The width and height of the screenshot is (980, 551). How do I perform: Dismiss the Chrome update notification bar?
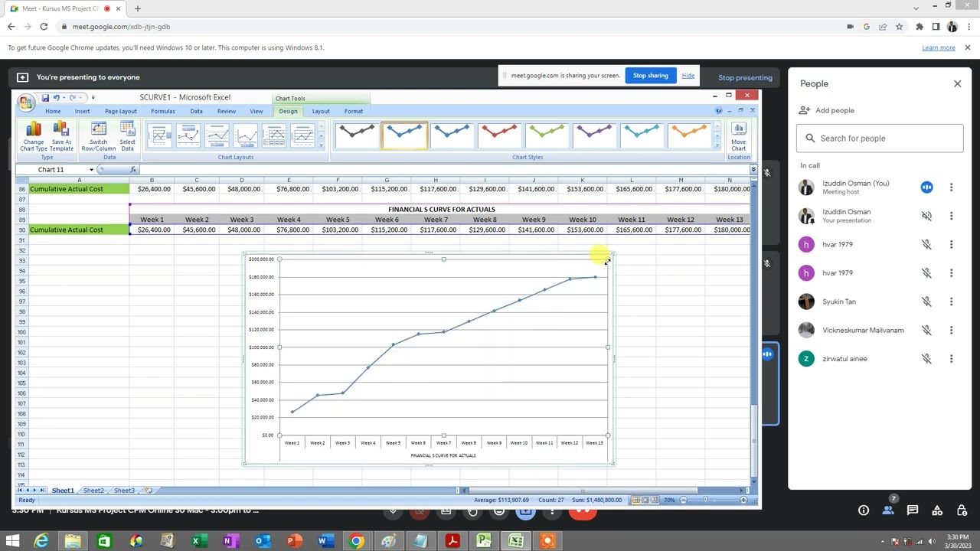(968, 47)
